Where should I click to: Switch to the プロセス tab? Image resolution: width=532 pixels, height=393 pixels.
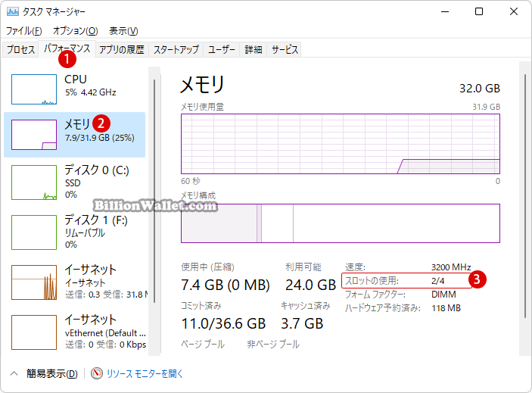[20, 49]
